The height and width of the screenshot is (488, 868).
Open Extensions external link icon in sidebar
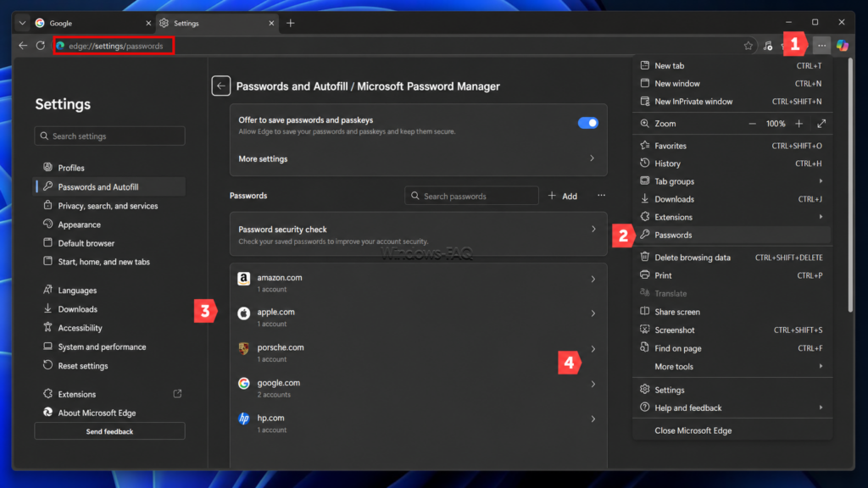click(177, 394)
